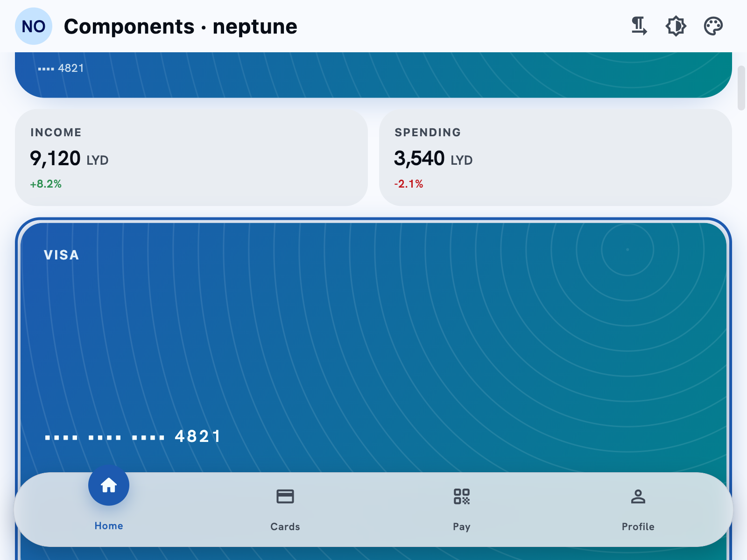Select the Home tab label
Image resolution: width=747 pixels, height=560 pixels.
coord(109,526)
